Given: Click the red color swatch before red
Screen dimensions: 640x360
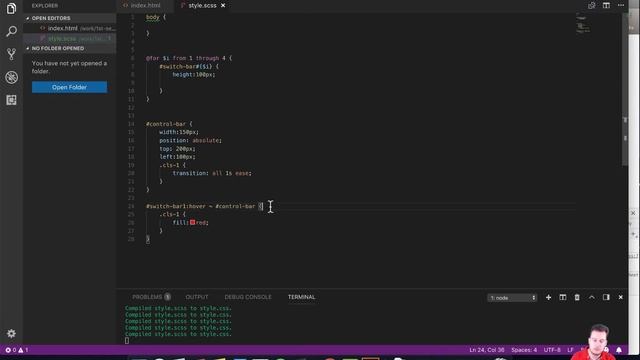Looking at the screenshot, I should [192, 222].
